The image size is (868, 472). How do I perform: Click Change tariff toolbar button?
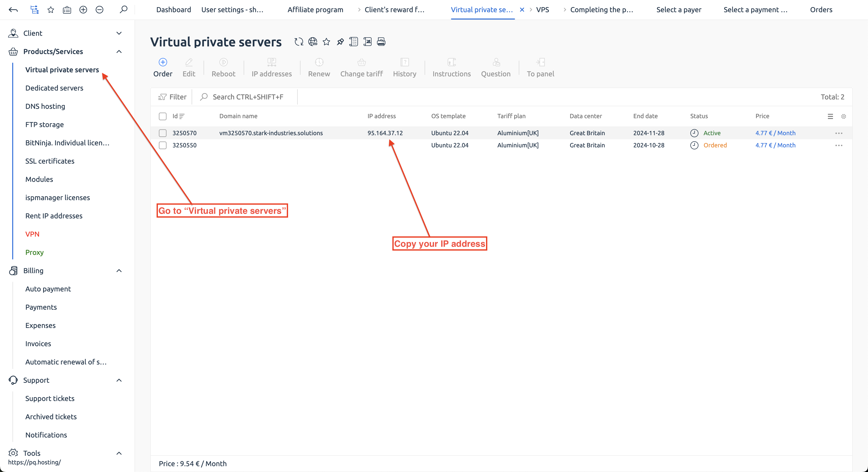coord(362,68)
